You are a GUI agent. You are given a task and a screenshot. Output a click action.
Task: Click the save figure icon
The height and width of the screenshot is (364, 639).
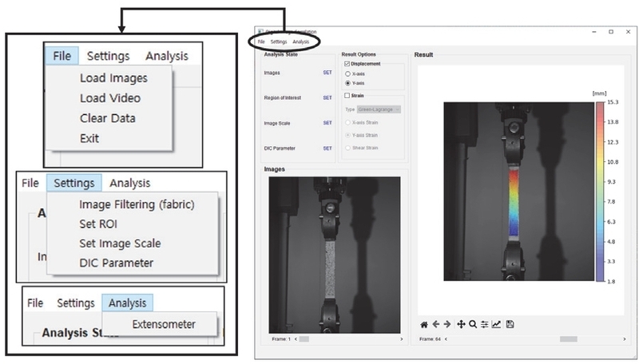(510, 324)
